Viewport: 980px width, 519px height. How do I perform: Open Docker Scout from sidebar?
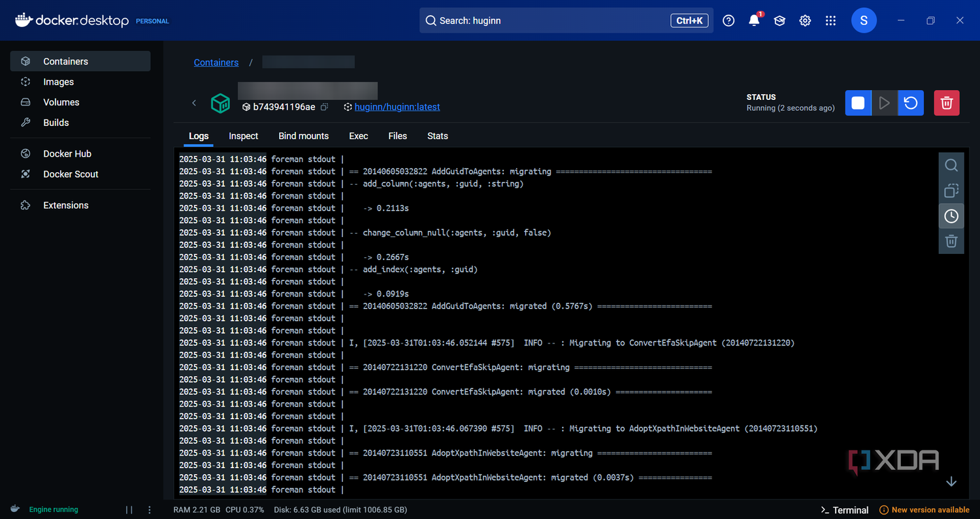click(80, 174)
